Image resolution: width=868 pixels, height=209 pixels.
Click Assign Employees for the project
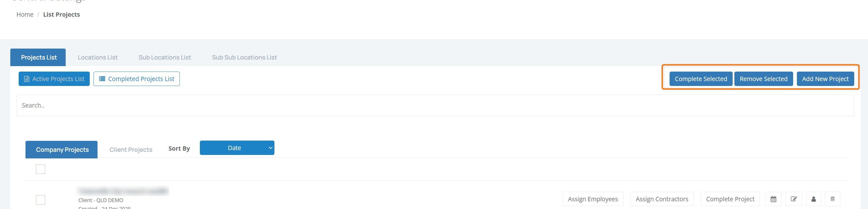pyautogui.click(x=593, y=199)
